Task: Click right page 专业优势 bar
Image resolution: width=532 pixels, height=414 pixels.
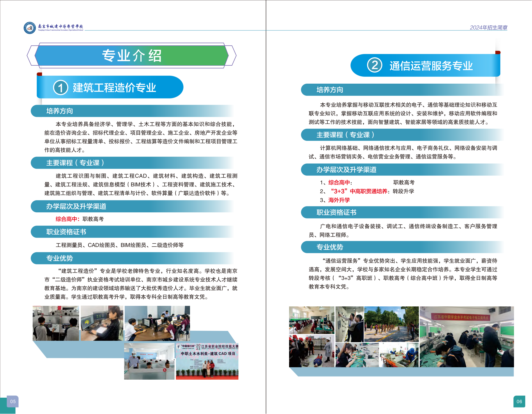Action: click(x=403, y=247)
